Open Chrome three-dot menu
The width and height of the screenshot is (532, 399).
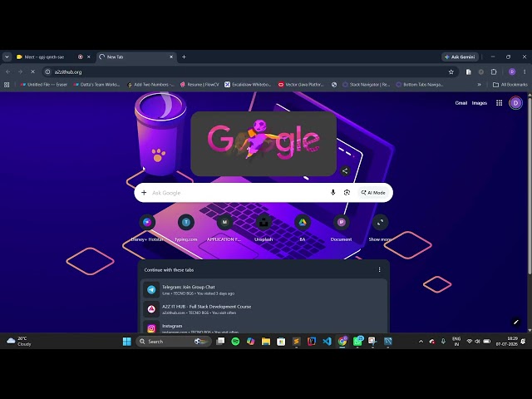pos(525,72)
